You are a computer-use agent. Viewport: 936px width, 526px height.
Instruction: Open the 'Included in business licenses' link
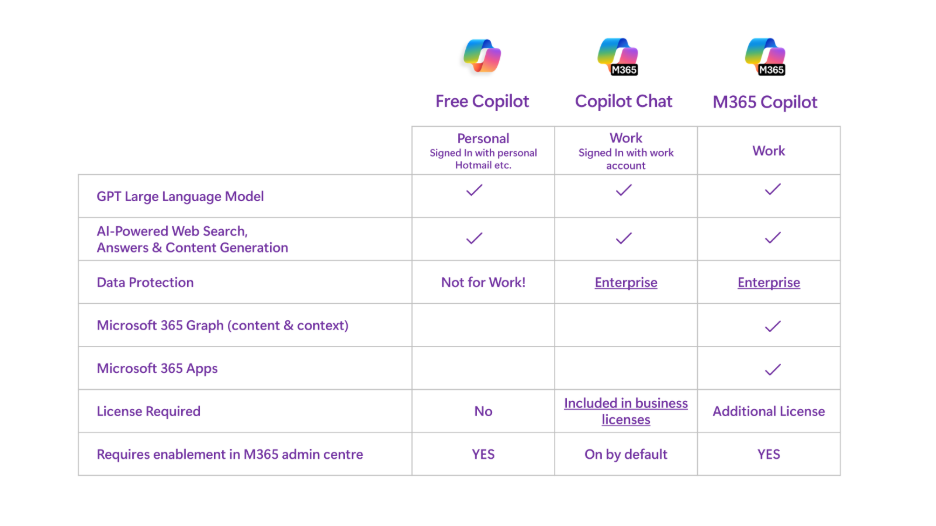(x=626, y=411)
